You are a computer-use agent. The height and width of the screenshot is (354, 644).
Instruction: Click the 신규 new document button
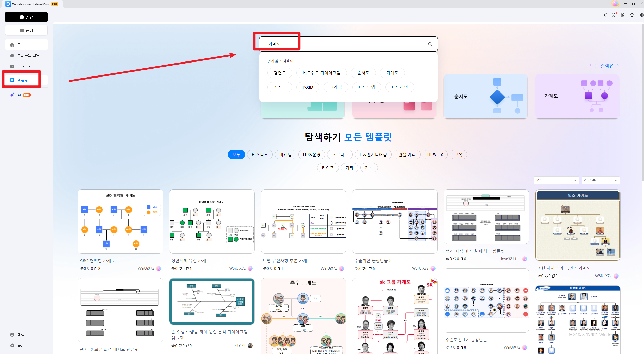[x=26, y=17]
